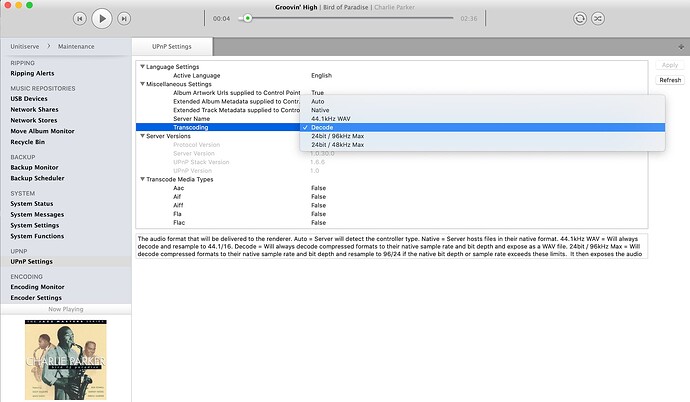
Task: Open Ripping Alerts
Action: [x=32, y=73]
